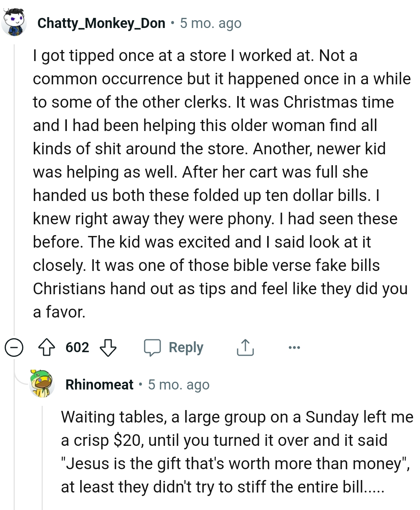Screen dimensions: 420x510
Task: Visit the Rhinomeat username profile
Action: (x=99, y=384)
